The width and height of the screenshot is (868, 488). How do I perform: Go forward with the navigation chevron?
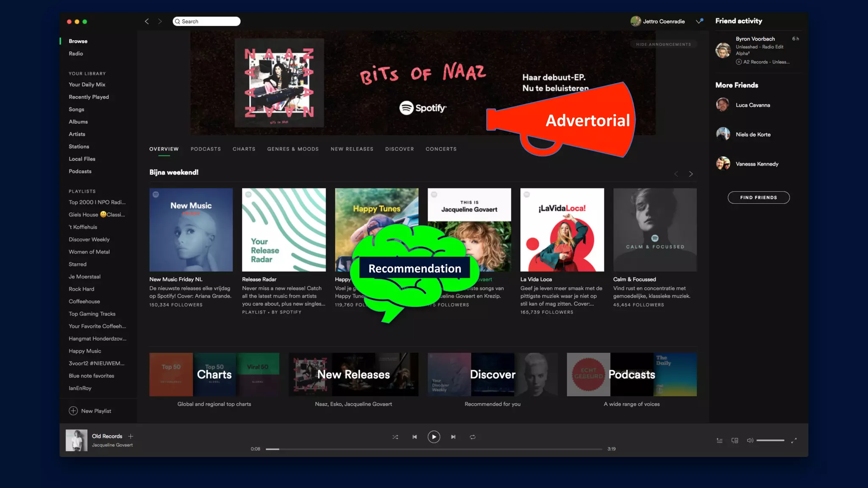point(160,21)
